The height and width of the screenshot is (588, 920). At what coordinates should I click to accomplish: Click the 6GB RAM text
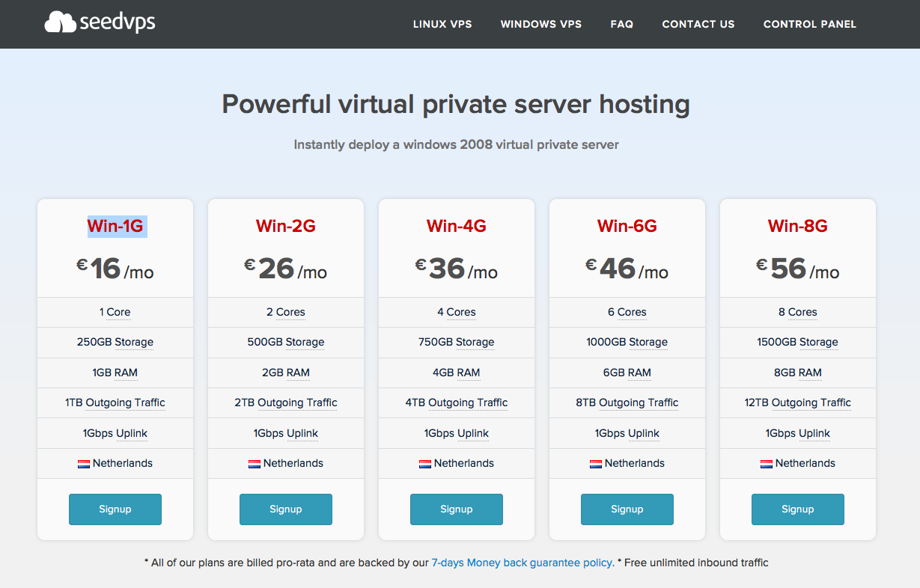627,373
